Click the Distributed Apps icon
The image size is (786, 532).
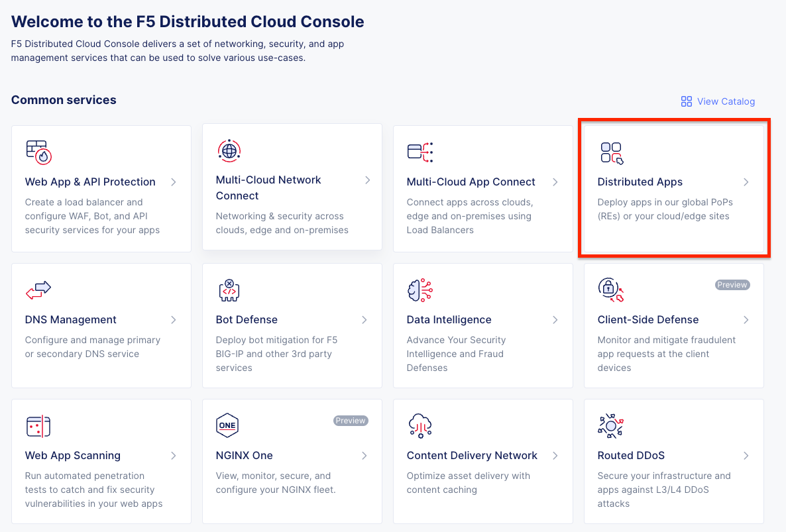[x=610, y=152]
